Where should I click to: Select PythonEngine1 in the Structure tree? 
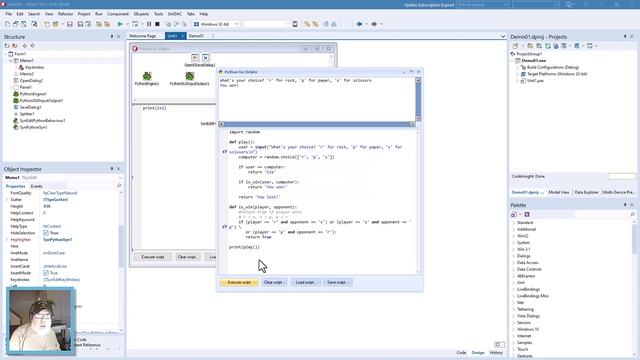(33, 94)
